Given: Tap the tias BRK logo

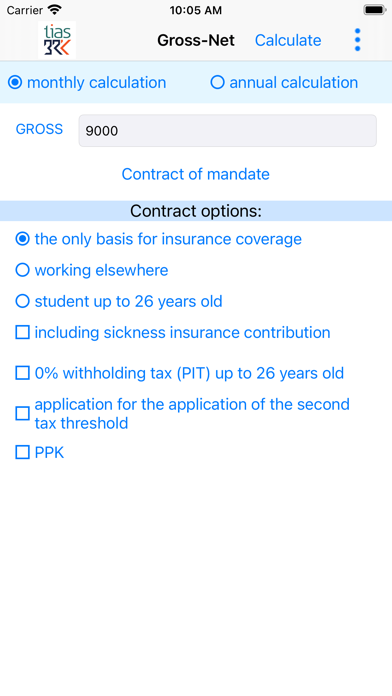Looking at the screenshot, I should (x=57, y=40).
